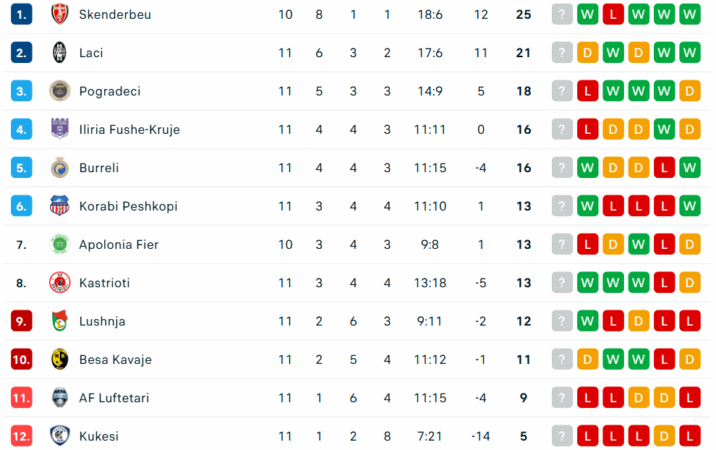
Task: Click the Besa Kavaje yellow-black logo
Action: (59, 359)
